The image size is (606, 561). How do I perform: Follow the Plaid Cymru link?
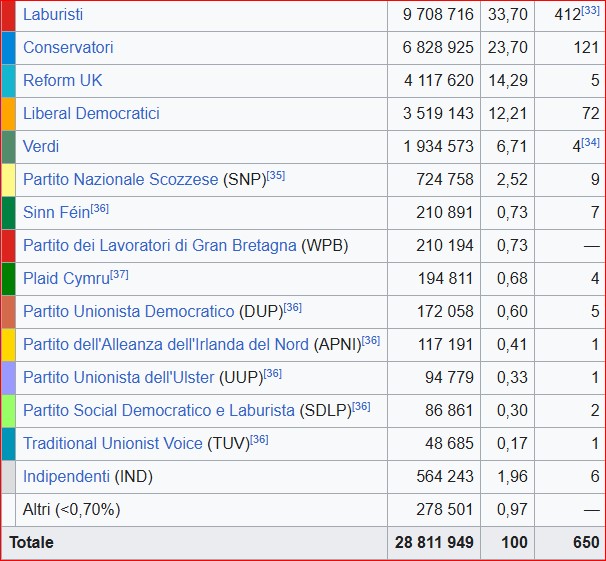click(66, 279)
